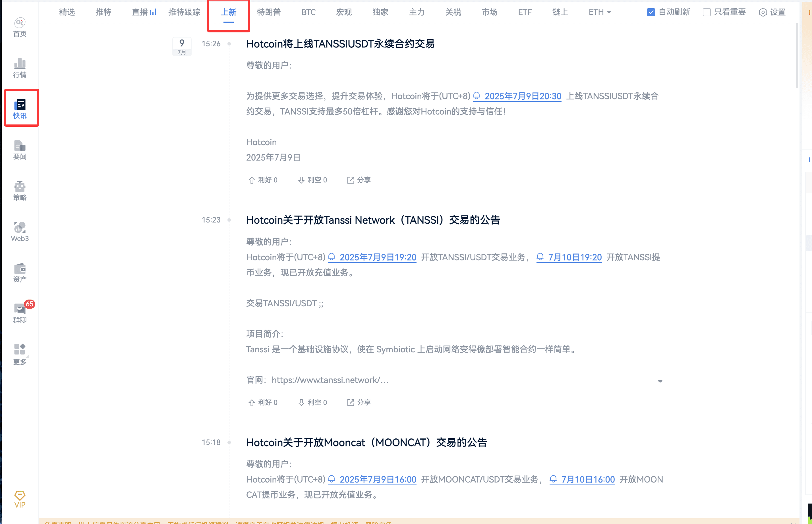This screenshot has width=812, height=524.
Task: Switch to the 宏观 tab
Action: [344, 12]
